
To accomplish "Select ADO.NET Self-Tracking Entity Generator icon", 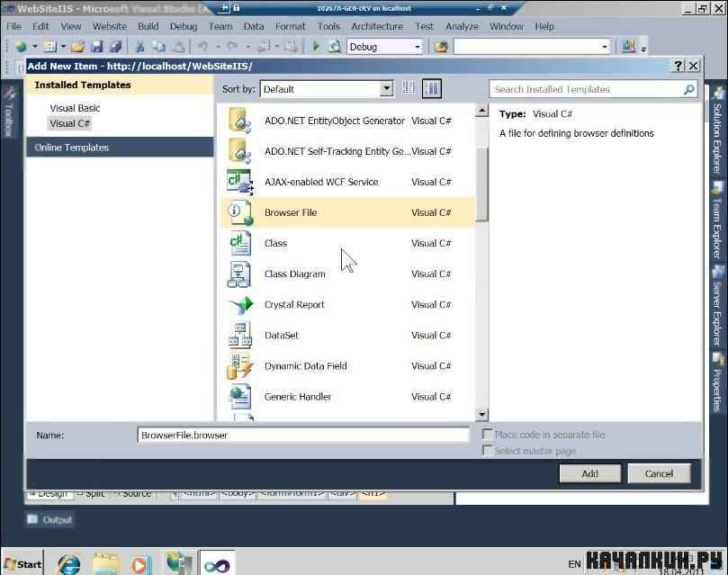I will [239, 151].
